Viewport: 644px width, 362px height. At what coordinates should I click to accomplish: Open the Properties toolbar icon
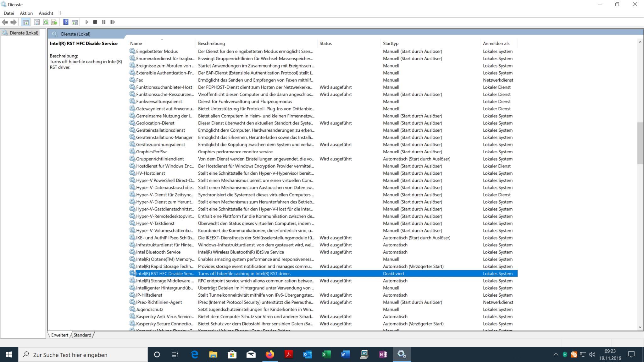(x=37, y=22)
